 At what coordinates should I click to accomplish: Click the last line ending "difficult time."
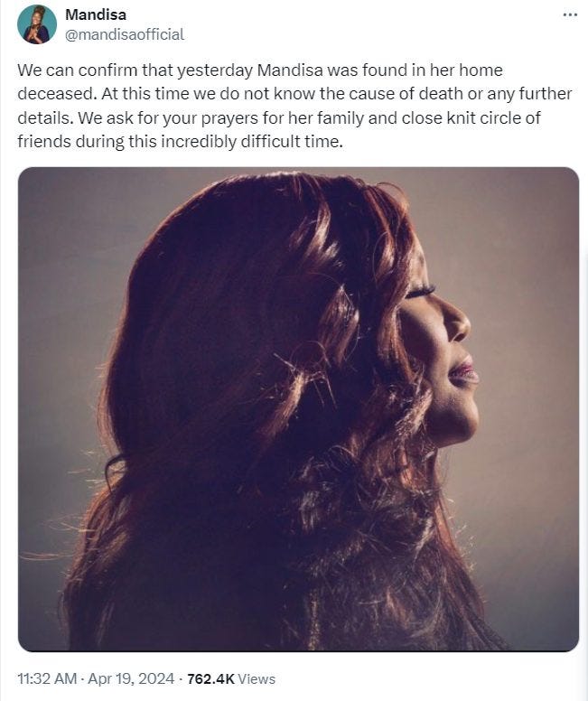[x=181, y=142]
